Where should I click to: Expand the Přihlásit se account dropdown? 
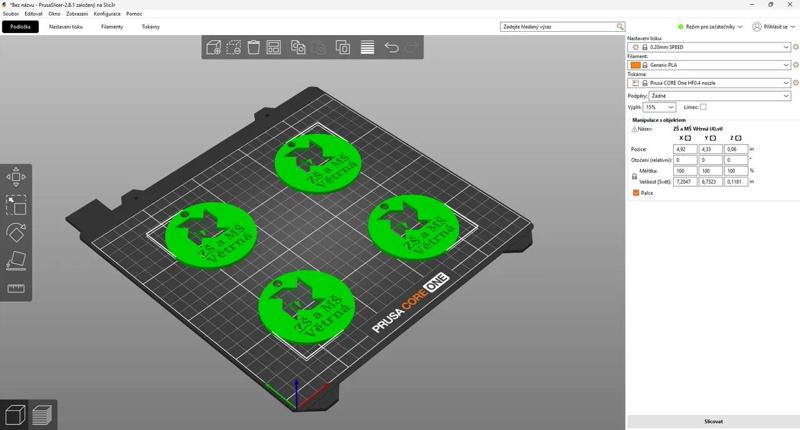(774, 27)
